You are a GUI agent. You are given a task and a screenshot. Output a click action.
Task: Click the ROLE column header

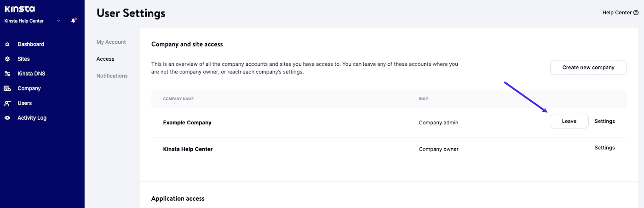423,99
